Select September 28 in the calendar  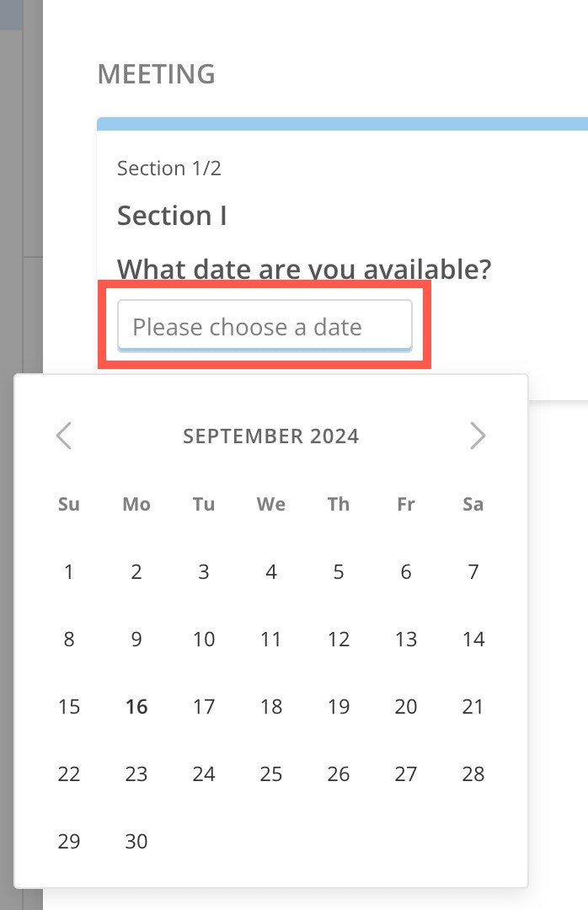click(473, 773)
